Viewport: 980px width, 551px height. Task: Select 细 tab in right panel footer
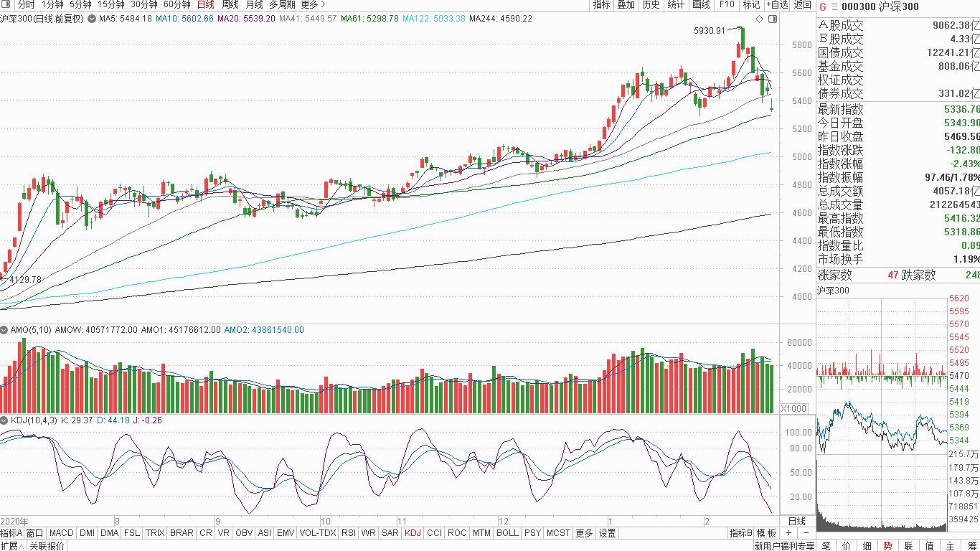(x=867, y=546)
